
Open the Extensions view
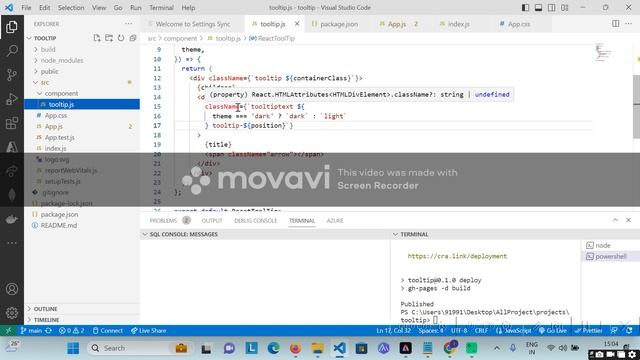[x=12, y=123]
